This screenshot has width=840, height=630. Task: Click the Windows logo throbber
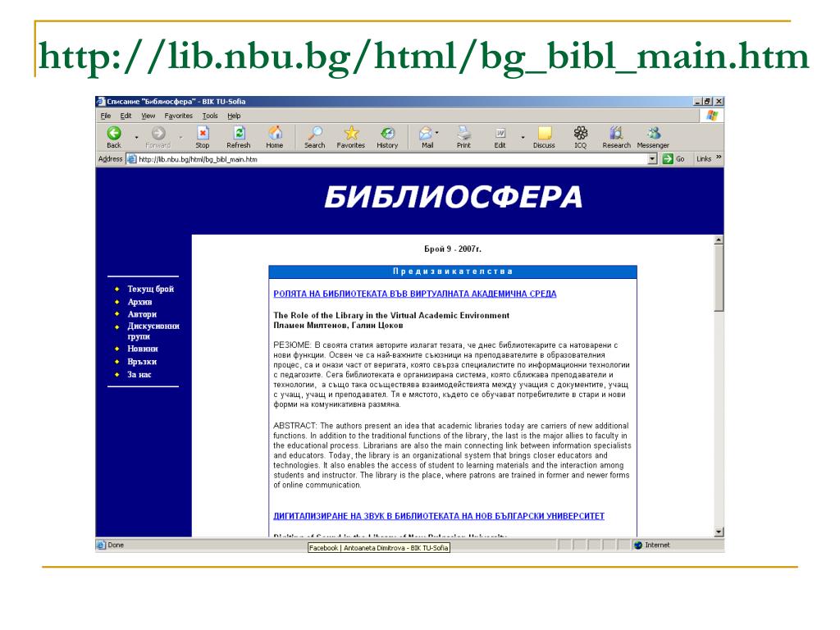[712, 116]
